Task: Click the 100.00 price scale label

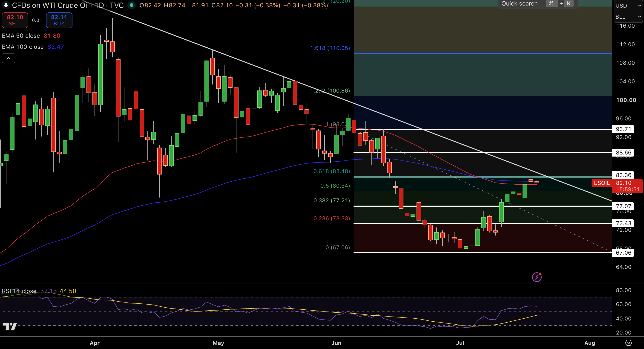Action: [x=626, y=100]
